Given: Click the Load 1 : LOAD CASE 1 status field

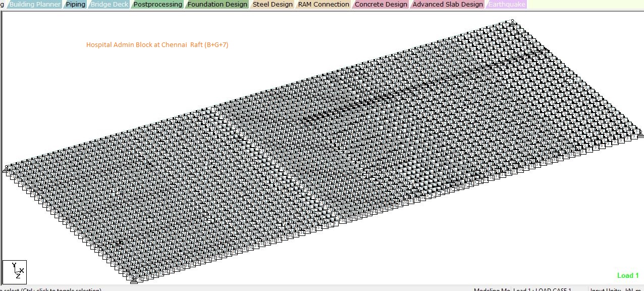Looking at the screenshot, I should 542,289.
